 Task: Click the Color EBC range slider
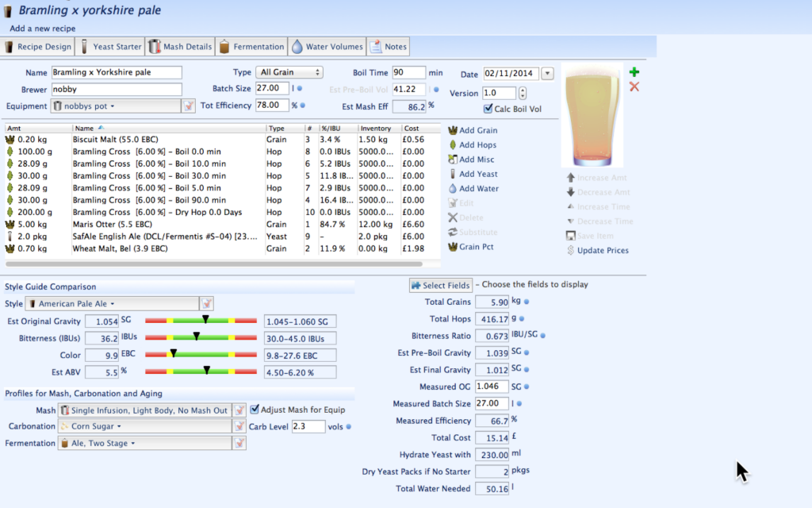click(x=201, y=355)
